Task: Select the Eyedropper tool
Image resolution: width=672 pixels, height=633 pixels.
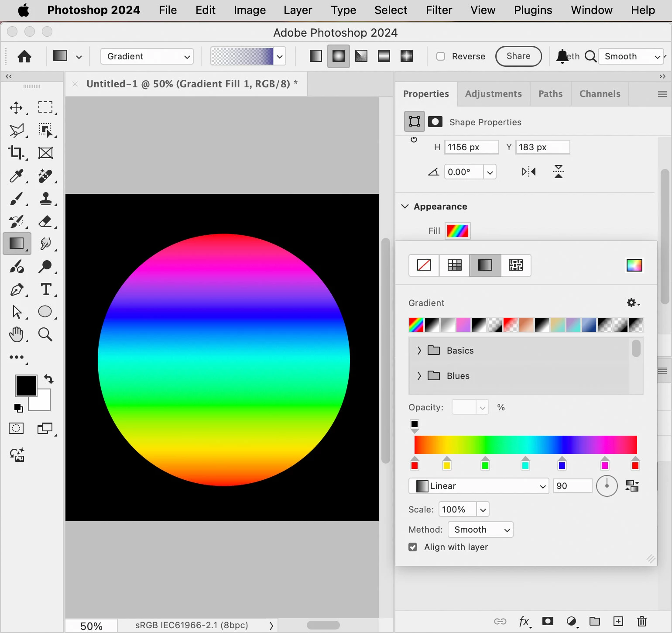Action: [17, 176]
